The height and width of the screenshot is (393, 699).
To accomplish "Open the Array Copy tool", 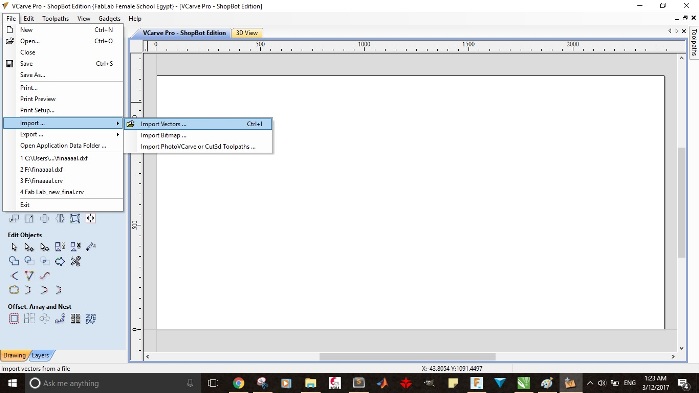I will 29,319.
